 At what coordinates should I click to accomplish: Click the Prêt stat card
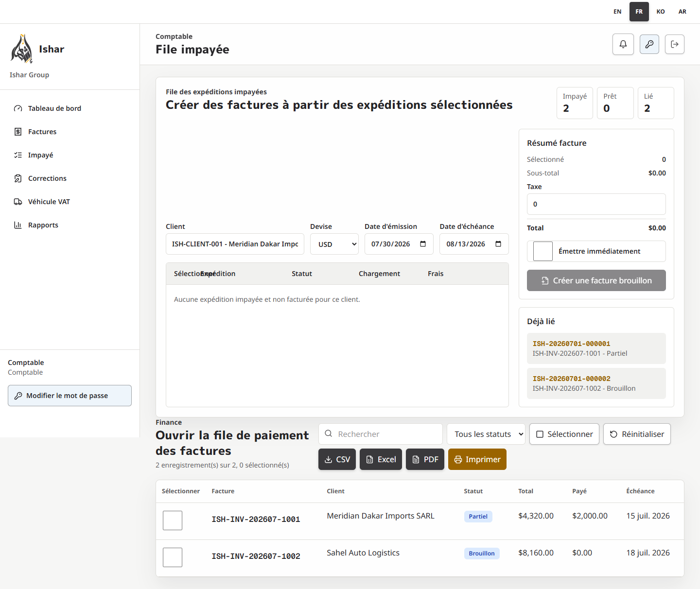tap(615, 103)
